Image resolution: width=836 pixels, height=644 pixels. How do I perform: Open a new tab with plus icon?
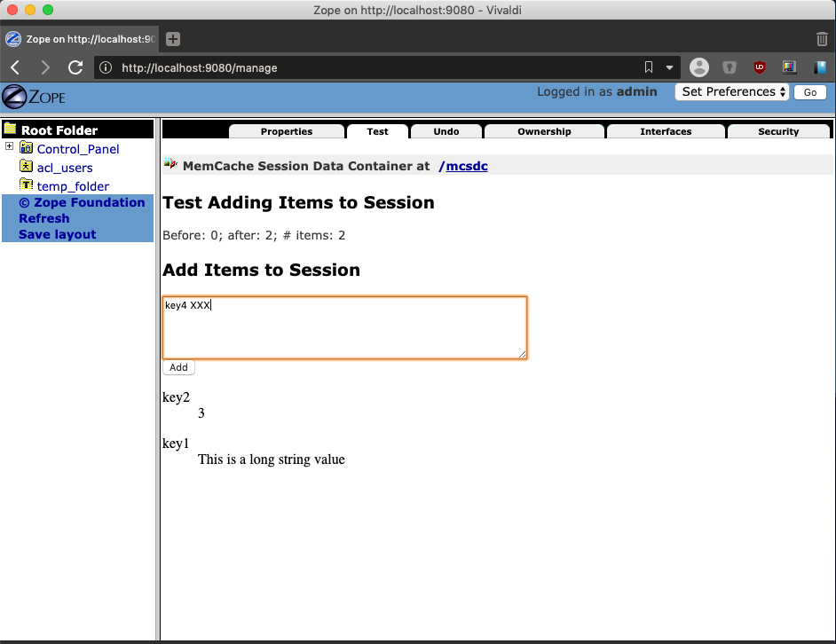(173, 39)
